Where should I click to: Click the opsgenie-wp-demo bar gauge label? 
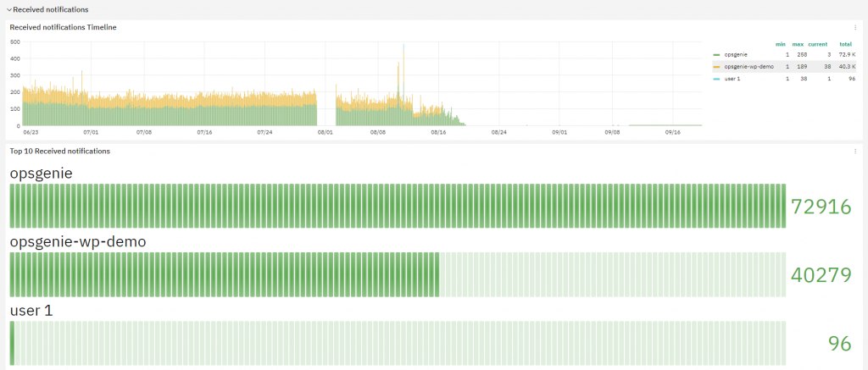tap(78, 242)
